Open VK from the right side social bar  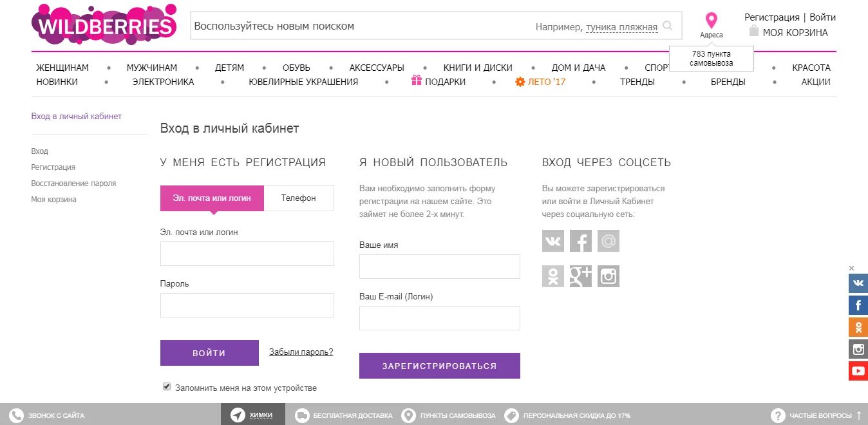coord(858,283)
